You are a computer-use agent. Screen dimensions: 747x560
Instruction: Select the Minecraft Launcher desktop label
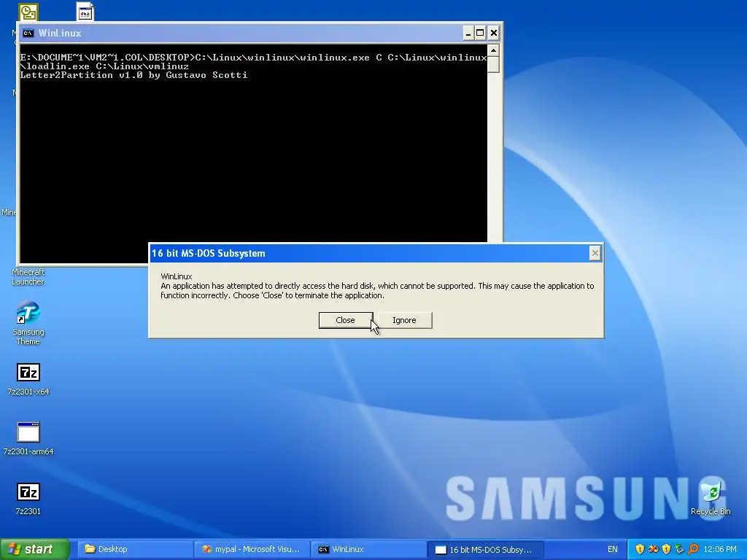[28, 276]
